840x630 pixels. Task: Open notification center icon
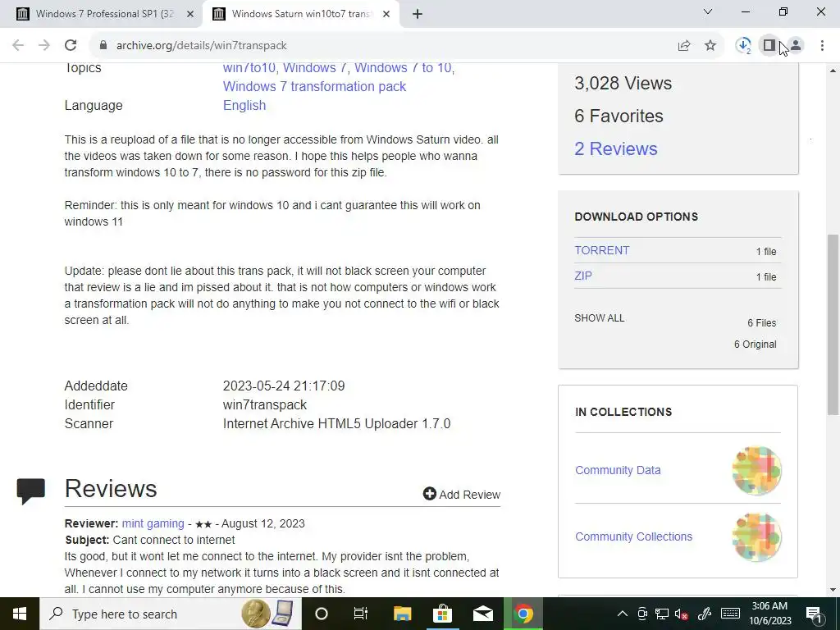click(x=814, y=614)
